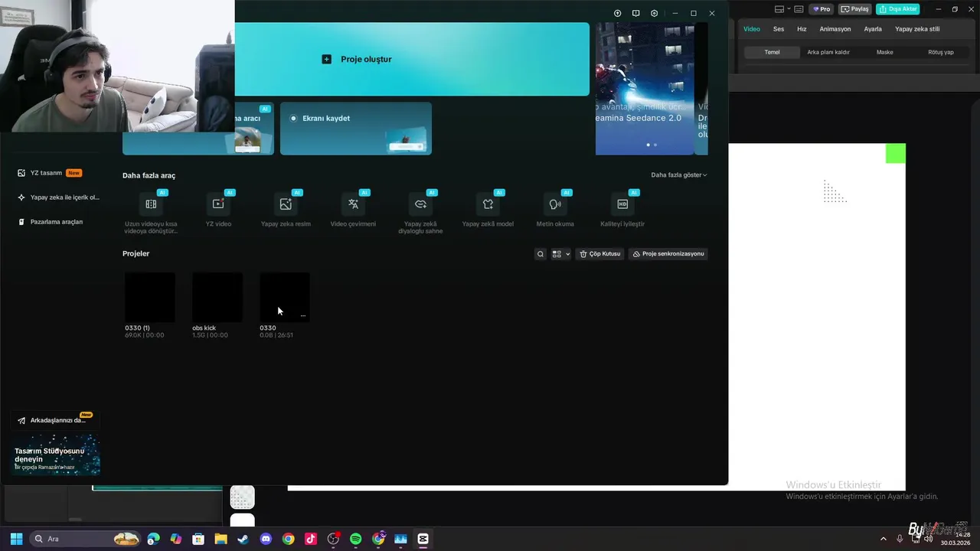The image size is (980, 551).
Task: Open the project view layout dropdown
Action: 561,254
